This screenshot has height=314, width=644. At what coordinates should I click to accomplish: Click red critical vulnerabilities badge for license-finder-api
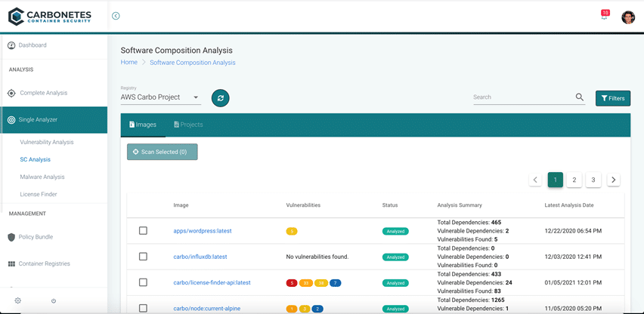click(x=291, y=283)
